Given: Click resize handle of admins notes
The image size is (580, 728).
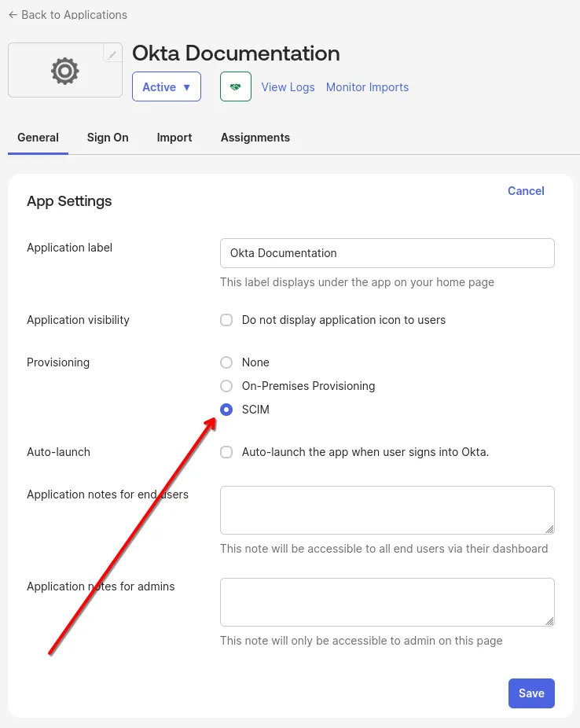Looking at the screenshot, I should pyautogui.click(x=550, y=621).
